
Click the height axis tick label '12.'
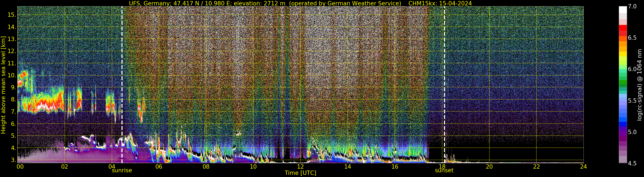[12, 51]
